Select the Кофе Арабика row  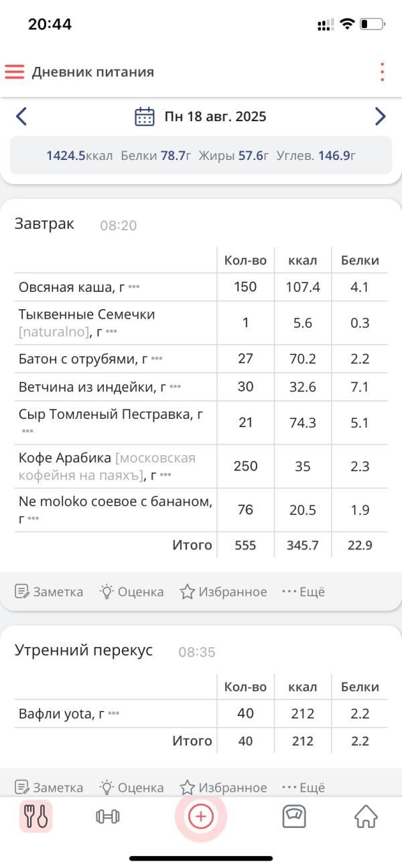pyautogui.click(x=201, y=466)
